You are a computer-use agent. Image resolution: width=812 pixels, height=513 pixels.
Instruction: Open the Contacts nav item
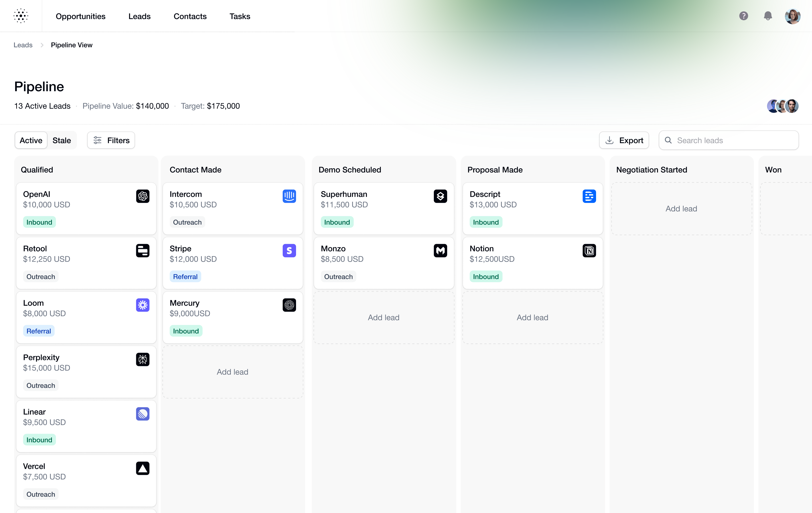(190, 16)
